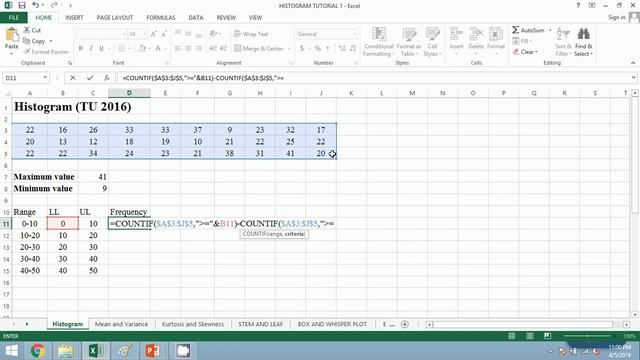The width and height of the screenshot is (640, 360).
Task: Click the Windows Start button
Action: 11,351
